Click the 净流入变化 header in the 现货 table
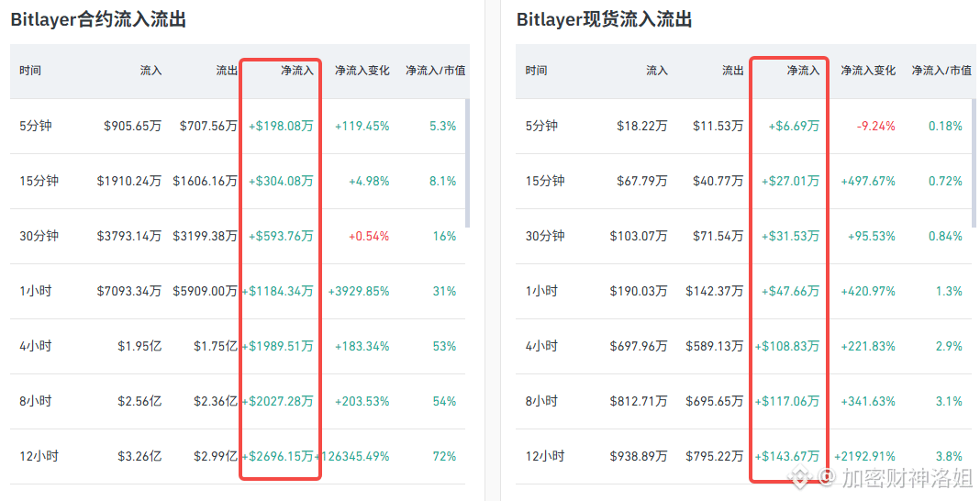The width and height of the screenshot is (980, 501). tap(868, 71)
